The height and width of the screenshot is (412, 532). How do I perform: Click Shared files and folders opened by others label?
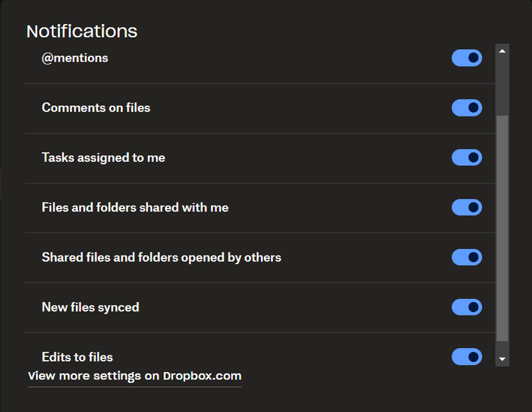point(161,257)
